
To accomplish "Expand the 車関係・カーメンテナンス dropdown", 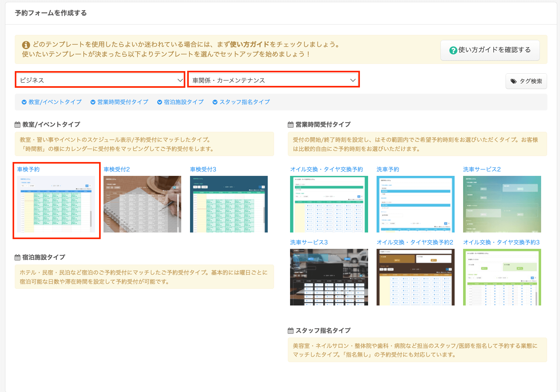I will pos(273,80).
